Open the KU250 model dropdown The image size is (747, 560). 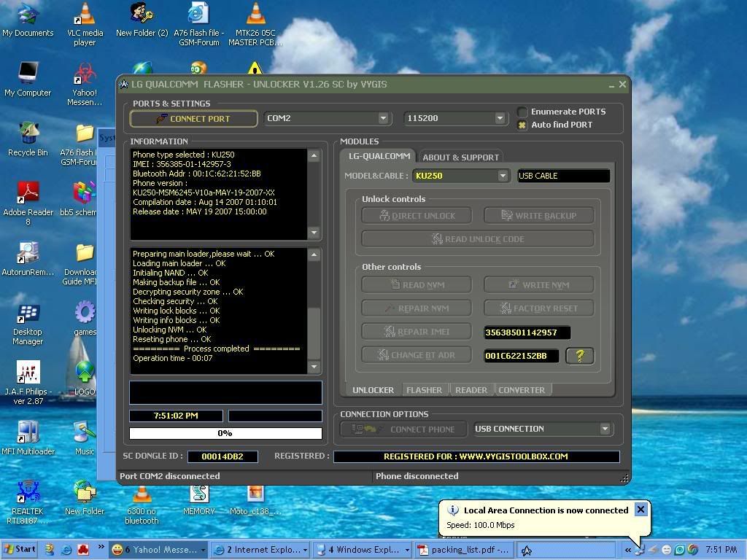click(502, 176)
